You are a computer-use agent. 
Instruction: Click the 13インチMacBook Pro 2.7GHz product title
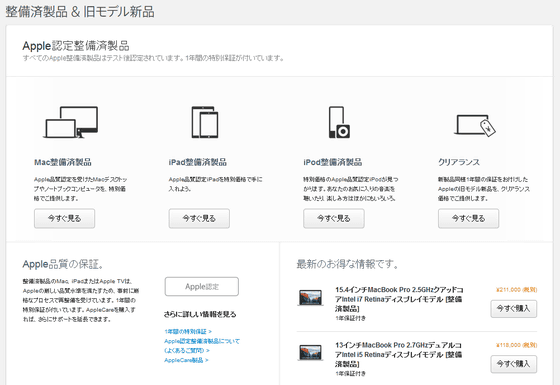(x=398, y=354)
